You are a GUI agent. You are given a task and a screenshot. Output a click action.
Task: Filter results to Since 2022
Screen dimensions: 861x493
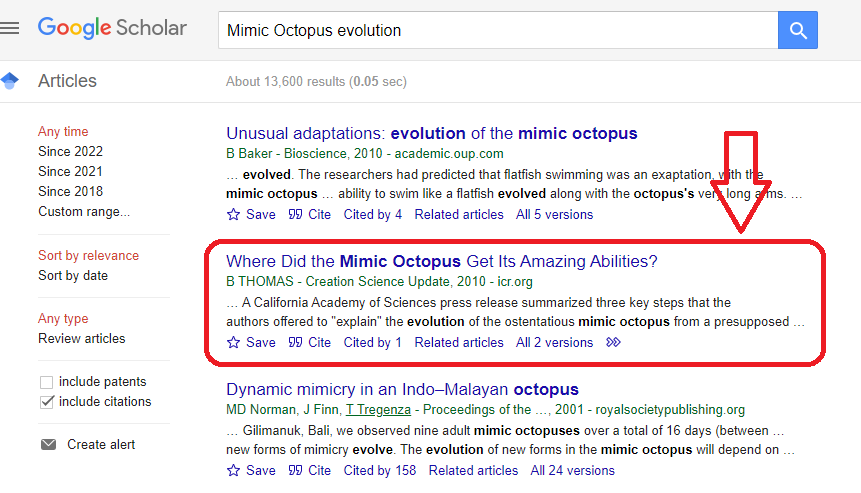pos(70,151)
